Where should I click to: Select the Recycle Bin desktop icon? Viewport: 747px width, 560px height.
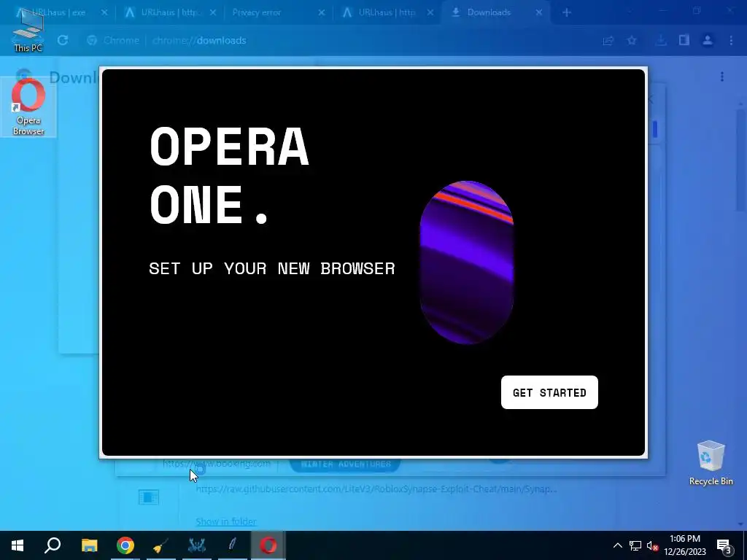711,463
